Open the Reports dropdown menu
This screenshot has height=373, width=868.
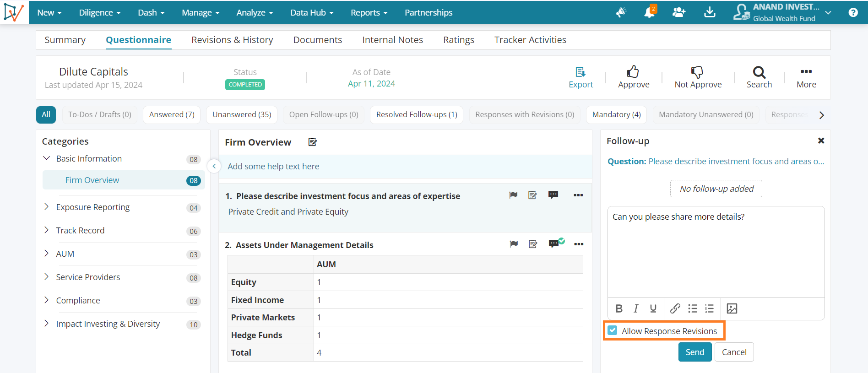point(369,12)
